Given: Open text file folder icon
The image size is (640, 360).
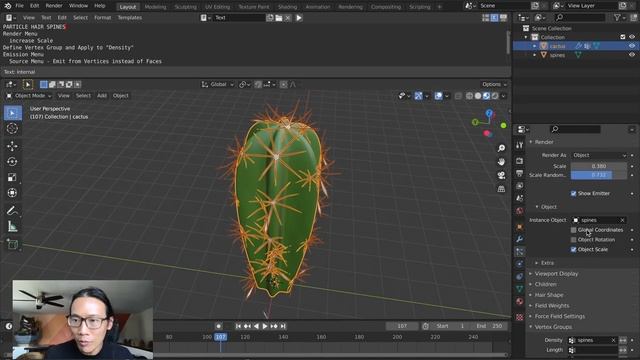Looking at the screenshot, I should 279,18.
